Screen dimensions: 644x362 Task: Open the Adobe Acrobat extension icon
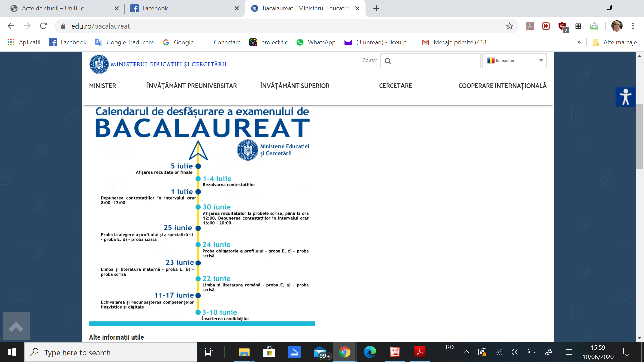point(530,26)
